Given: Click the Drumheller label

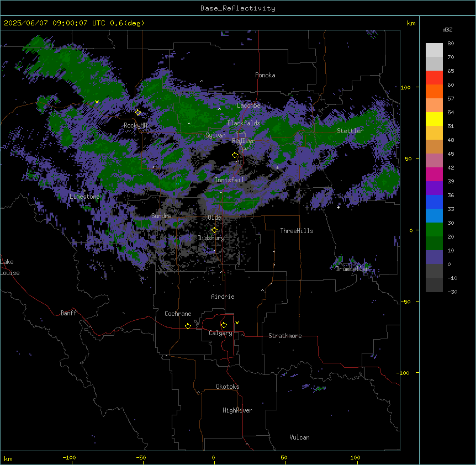Looking at the screenshot, I should click(x=352, y=270).
